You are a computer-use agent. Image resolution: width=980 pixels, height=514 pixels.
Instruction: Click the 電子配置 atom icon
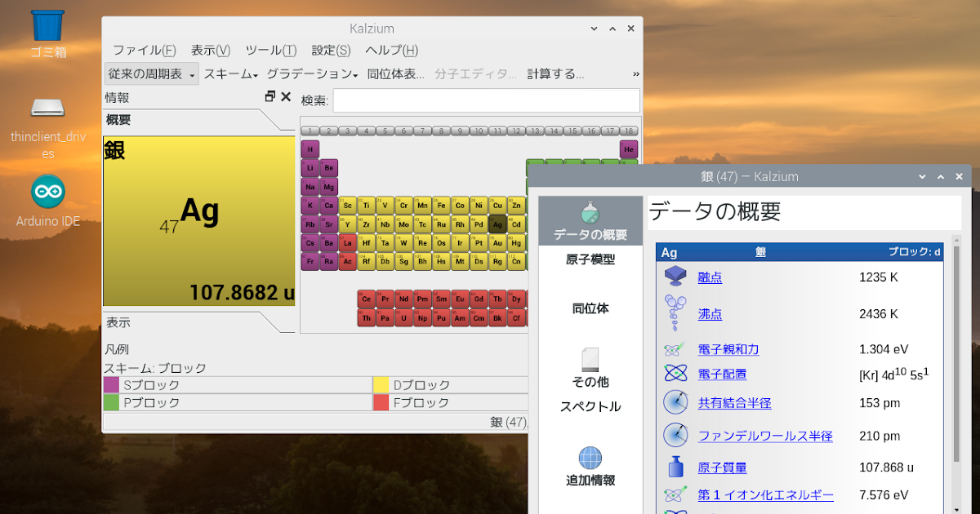(x=675, y=374)
